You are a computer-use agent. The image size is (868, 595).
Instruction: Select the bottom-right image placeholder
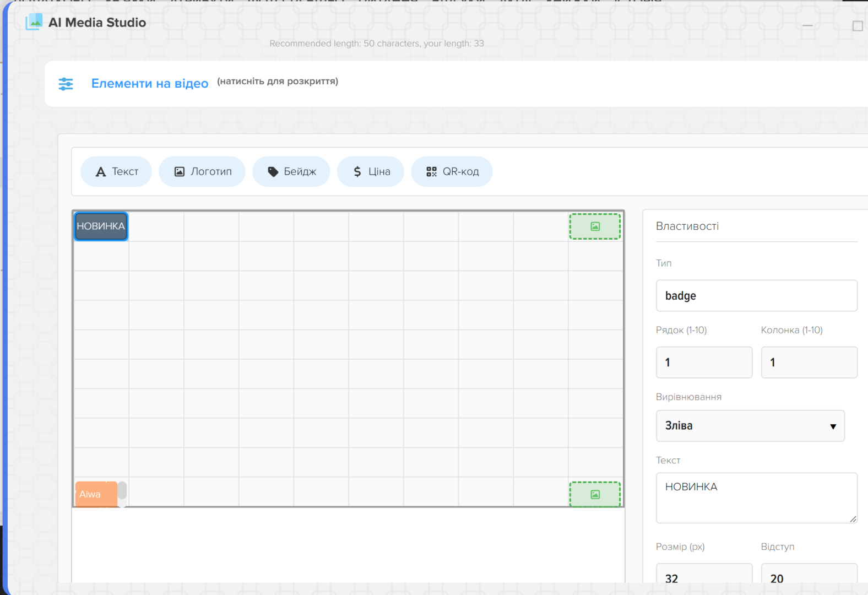coord(595,494)
